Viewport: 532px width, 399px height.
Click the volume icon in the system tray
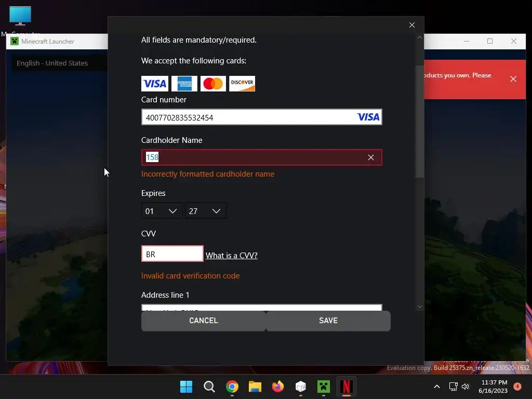coord(465,387)
